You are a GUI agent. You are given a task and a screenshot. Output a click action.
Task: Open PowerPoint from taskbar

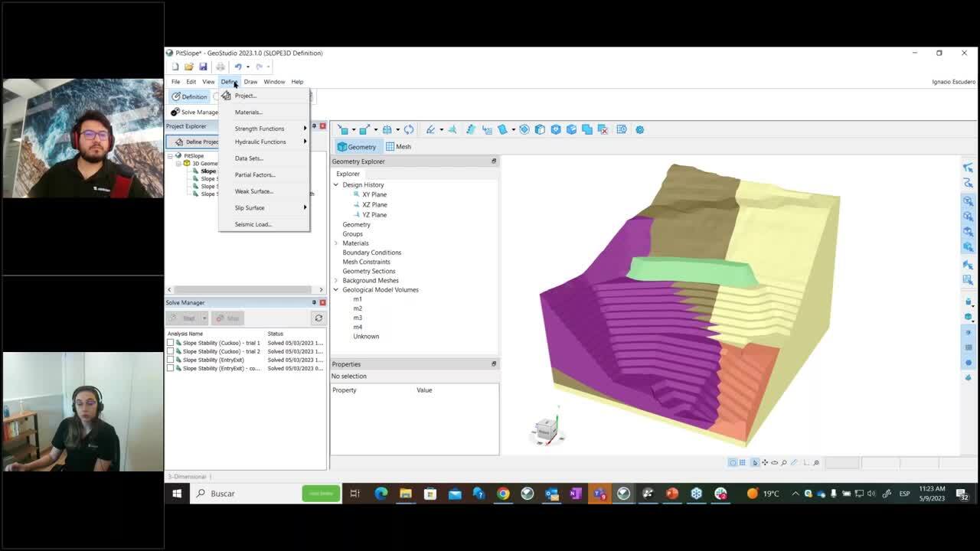tap(672, 494)
